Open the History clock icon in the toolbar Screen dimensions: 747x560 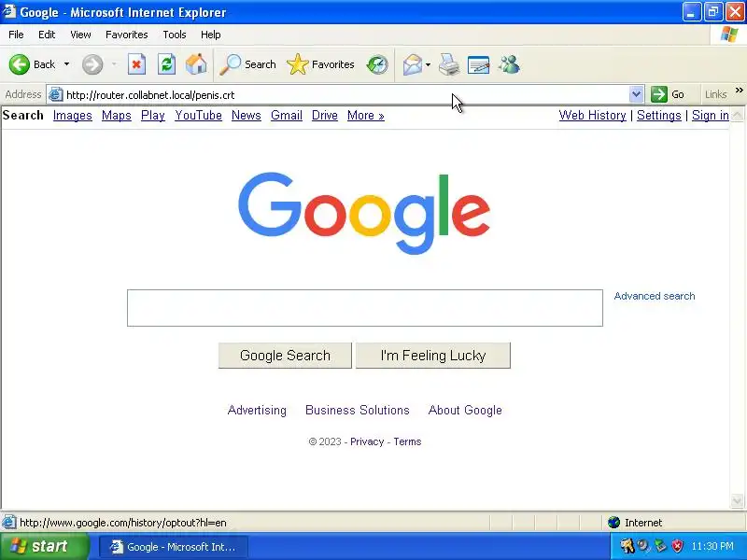[x=377, y=64]
